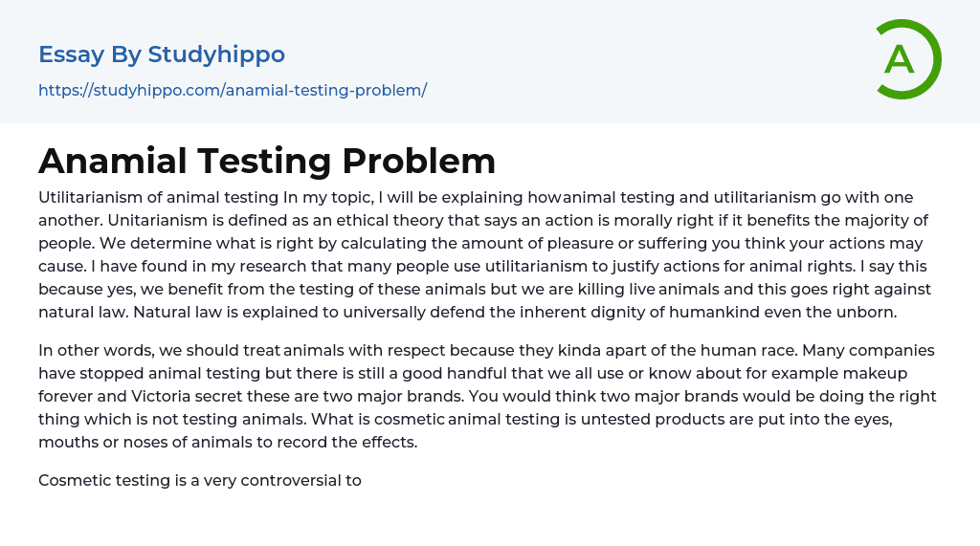Click the letter A inside the green logo
This screenshot has height=546, width=980.
point(899,59)
